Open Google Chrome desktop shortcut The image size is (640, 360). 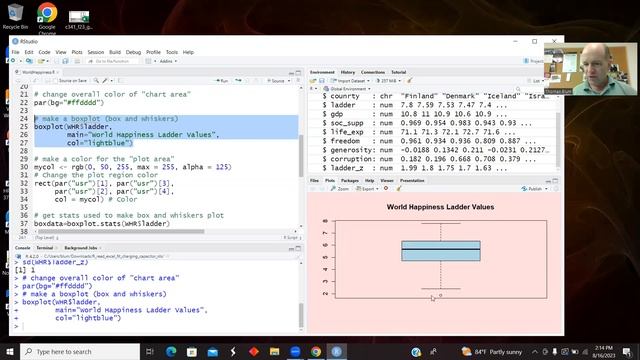click(47, 17)
